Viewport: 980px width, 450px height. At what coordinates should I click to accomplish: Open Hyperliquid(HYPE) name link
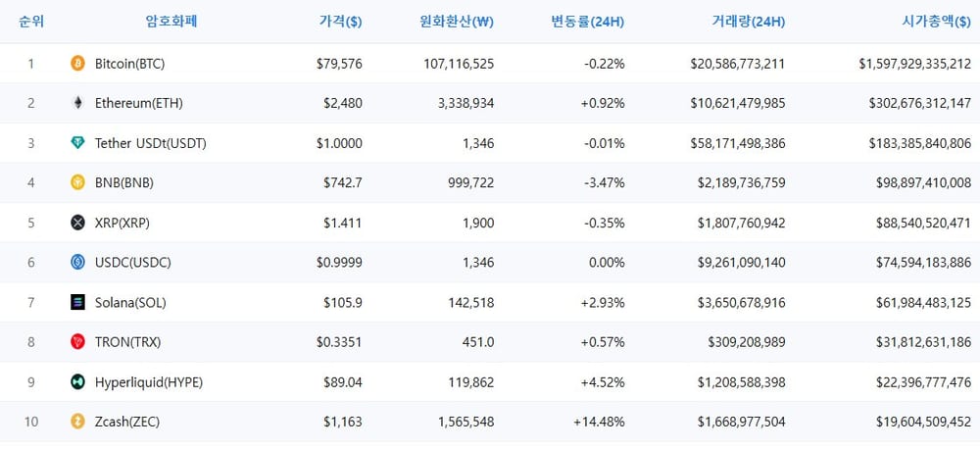click(149, 382)
